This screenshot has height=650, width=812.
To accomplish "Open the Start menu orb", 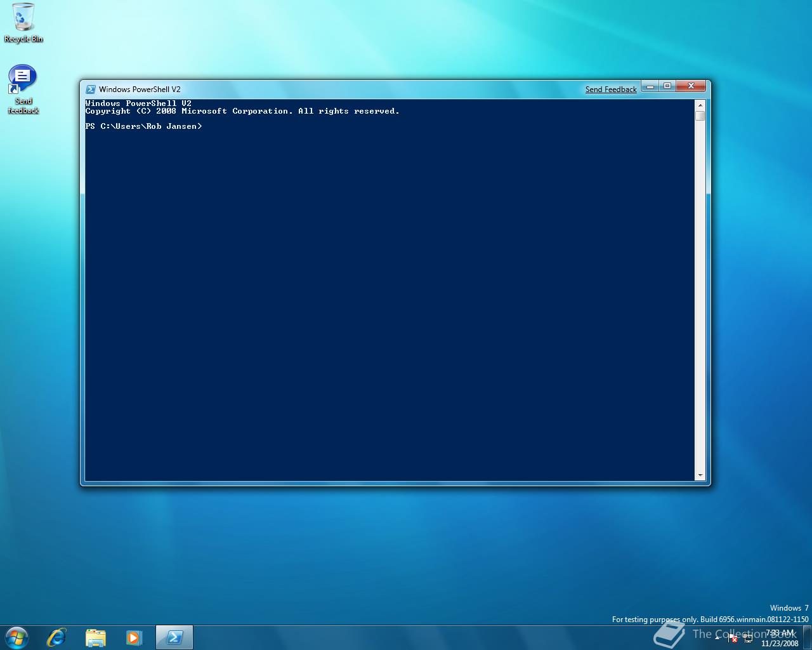I will tap(17, 637).
